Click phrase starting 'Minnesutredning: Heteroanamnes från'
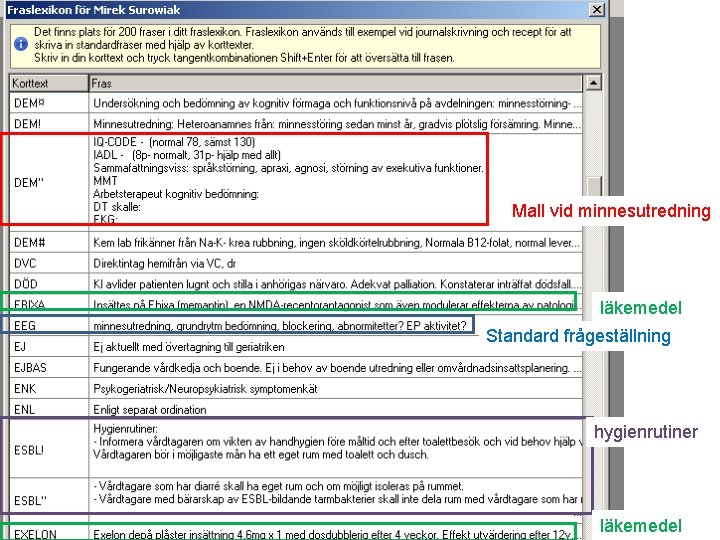Viewport: 720px width, 540px height. pyautogui.click(x=336, y=124)
